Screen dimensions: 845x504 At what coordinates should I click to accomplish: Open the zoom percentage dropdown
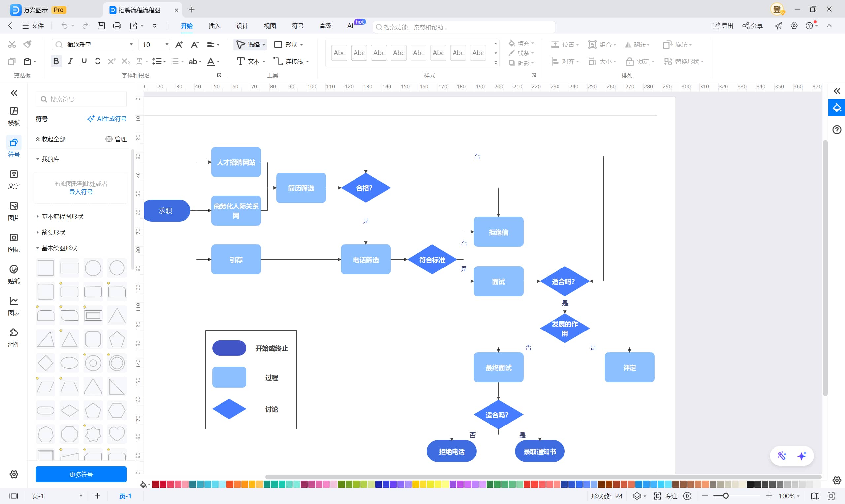(x=789, y=496)
